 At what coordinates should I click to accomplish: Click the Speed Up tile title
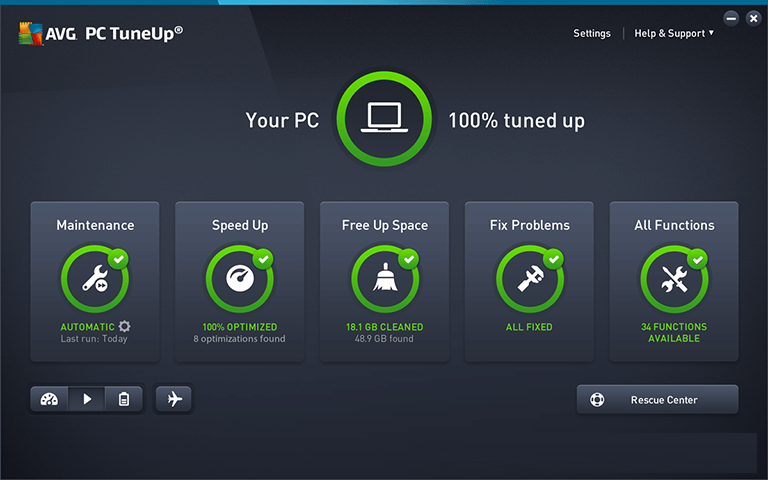(240, 225)
